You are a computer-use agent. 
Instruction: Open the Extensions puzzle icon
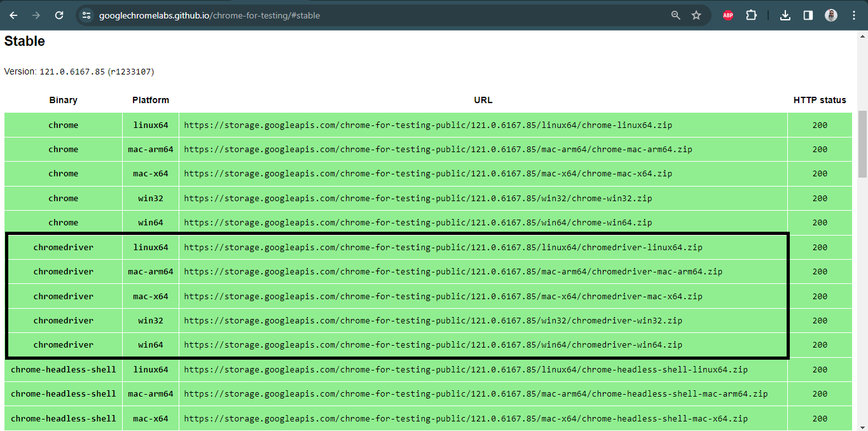[x=751, y=15]
